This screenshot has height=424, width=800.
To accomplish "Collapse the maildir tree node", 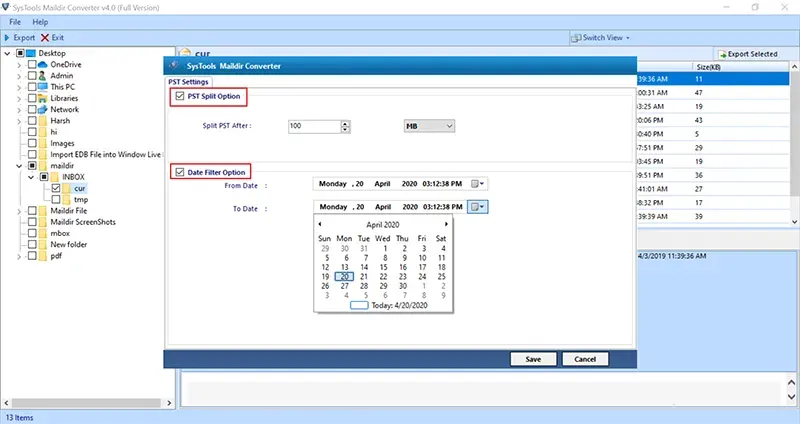I will [19, 166].
